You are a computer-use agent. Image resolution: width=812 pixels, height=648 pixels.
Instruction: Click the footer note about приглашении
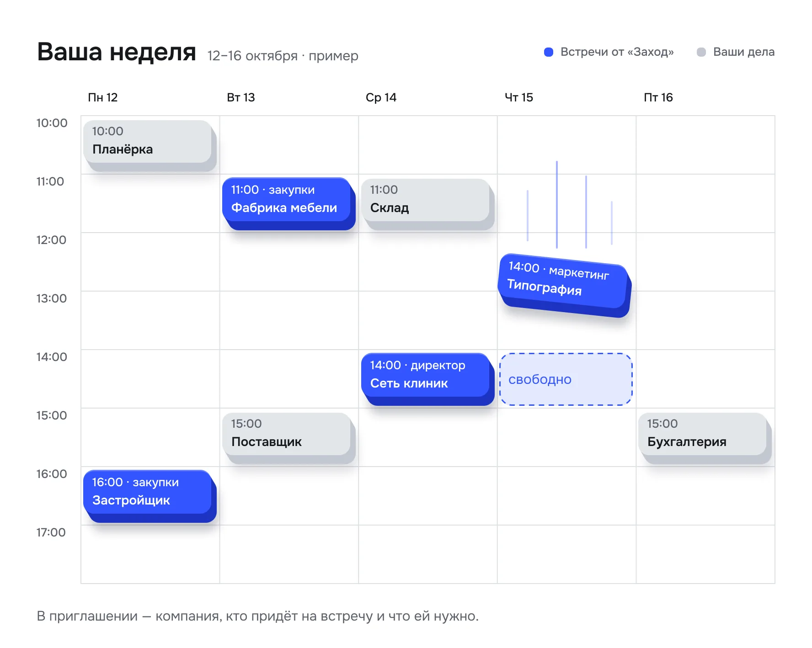258,616
